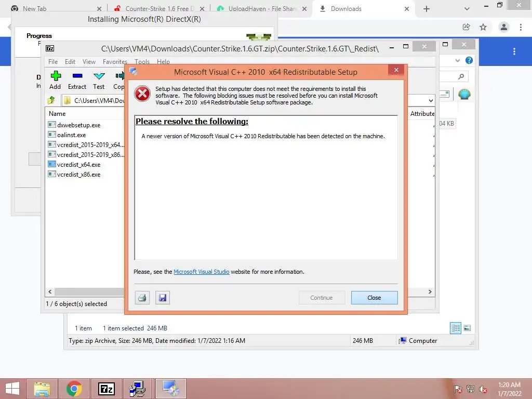The height and width of the screenshot is (399, 532).
Task: Expand Explorer ribbon chevron
Action: pyautogui.click(x=458, y=60)
